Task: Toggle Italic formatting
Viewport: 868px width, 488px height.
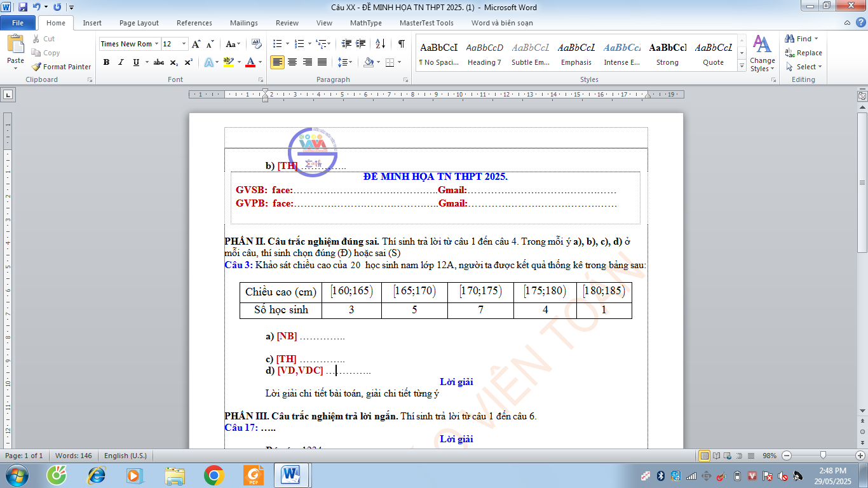Action: coord(121,62)
